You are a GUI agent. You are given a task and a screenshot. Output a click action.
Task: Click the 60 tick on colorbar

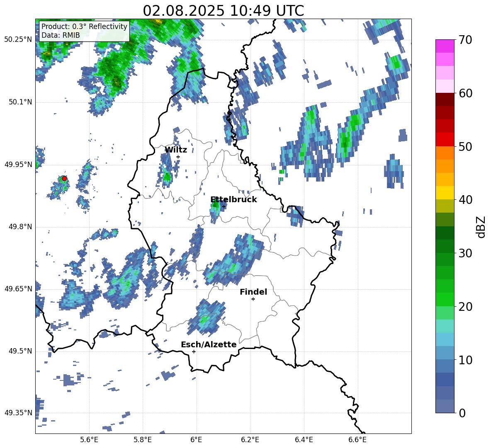[x=465, y=93]
